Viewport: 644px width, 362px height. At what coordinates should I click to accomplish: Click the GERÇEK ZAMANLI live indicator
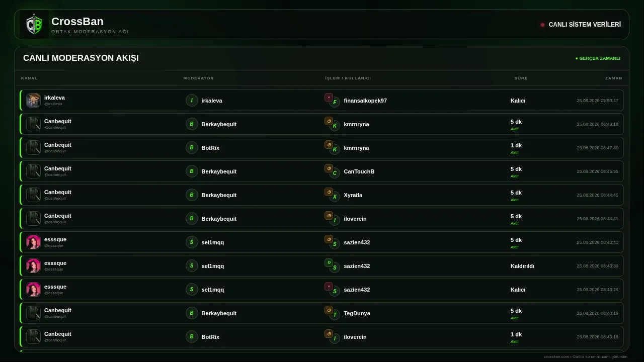(x=598, y=58)
